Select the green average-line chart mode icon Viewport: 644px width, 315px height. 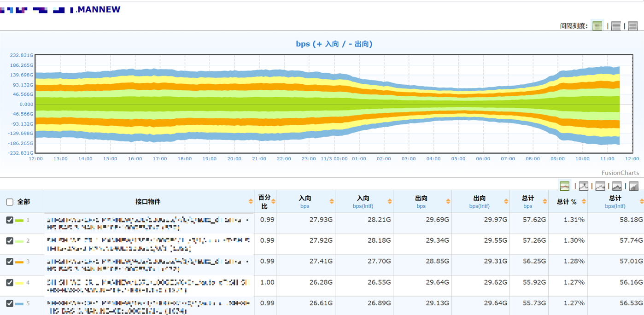coord(565,186)
